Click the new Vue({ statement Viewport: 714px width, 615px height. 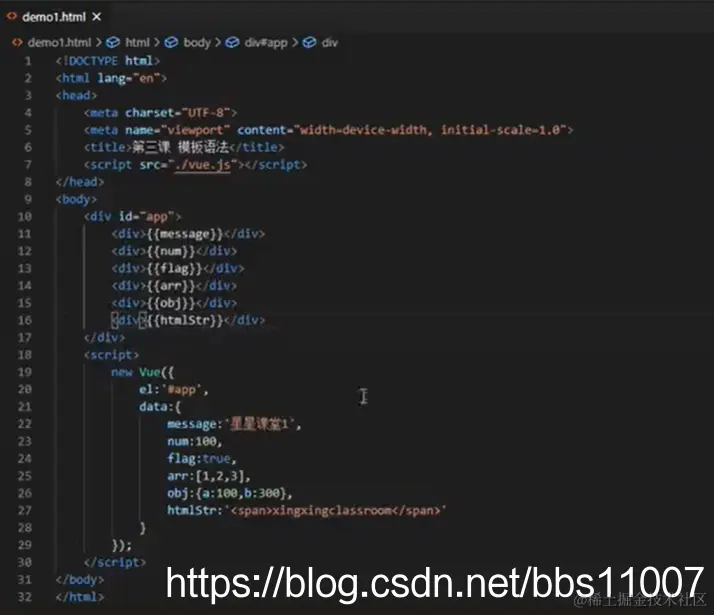click(x=143, y=372)
